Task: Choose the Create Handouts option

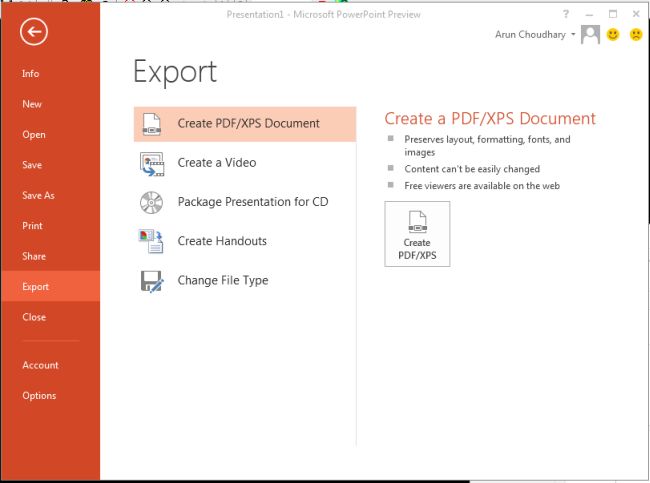Action: click(x=245, y=241)
